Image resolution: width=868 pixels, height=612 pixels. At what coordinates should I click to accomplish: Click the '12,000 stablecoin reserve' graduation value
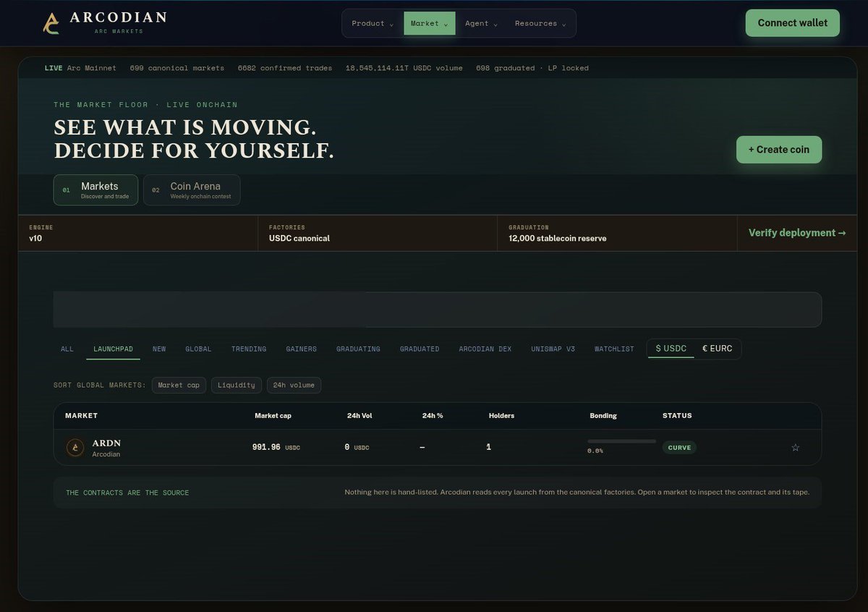[558, 239]
